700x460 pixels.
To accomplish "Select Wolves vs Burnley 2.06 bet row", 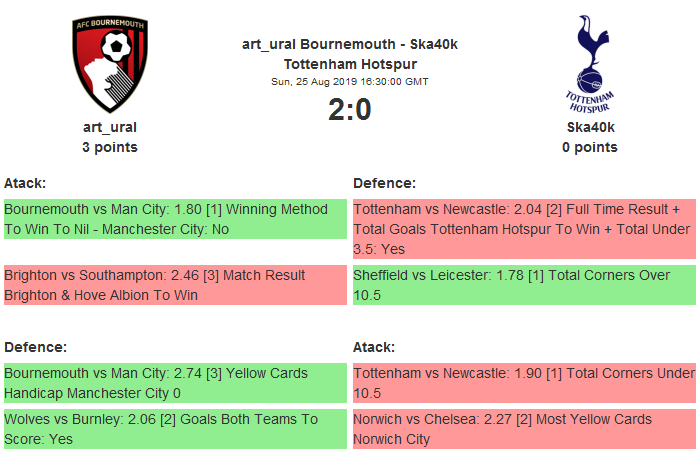I will (174, 429).
